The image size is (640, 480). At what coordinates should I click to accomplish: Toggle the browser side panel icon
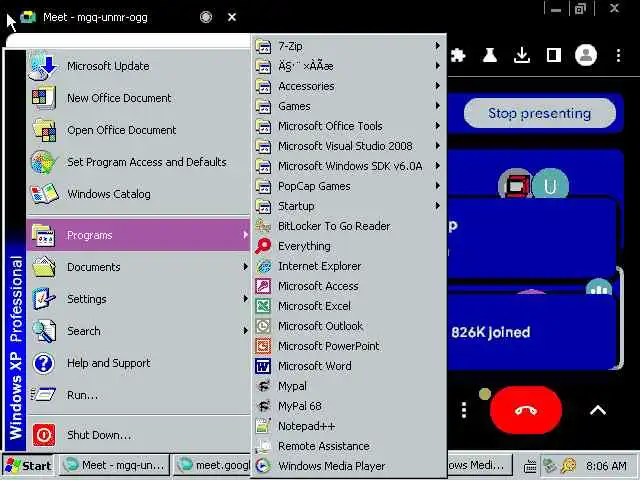553,55
